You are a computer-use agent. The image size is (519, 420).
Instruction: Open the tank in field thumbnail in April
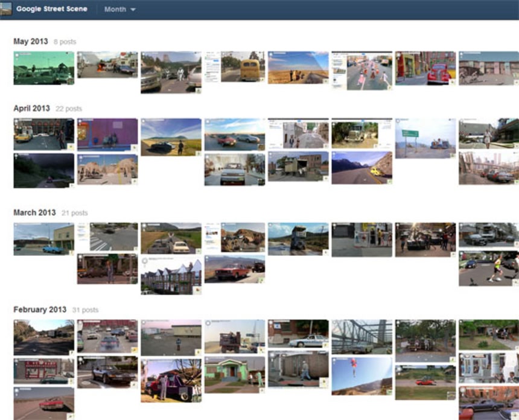point(171,137)
